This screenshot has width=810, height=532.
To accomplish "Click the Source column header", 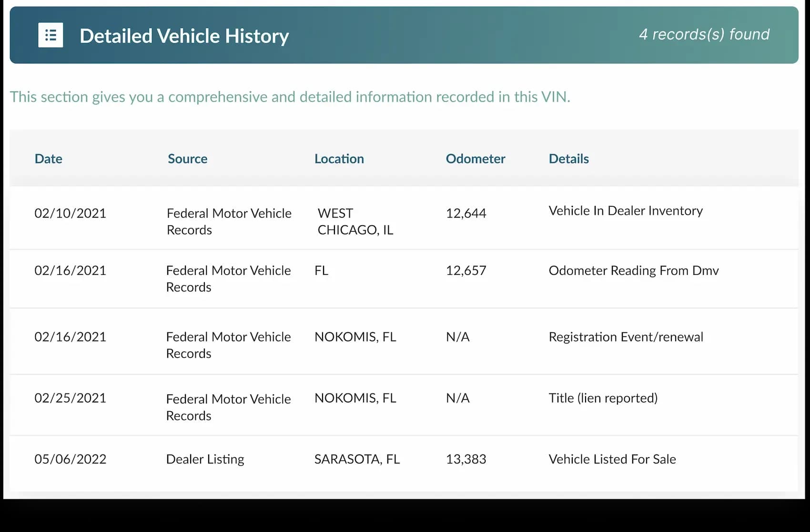I will click(187, 159).
